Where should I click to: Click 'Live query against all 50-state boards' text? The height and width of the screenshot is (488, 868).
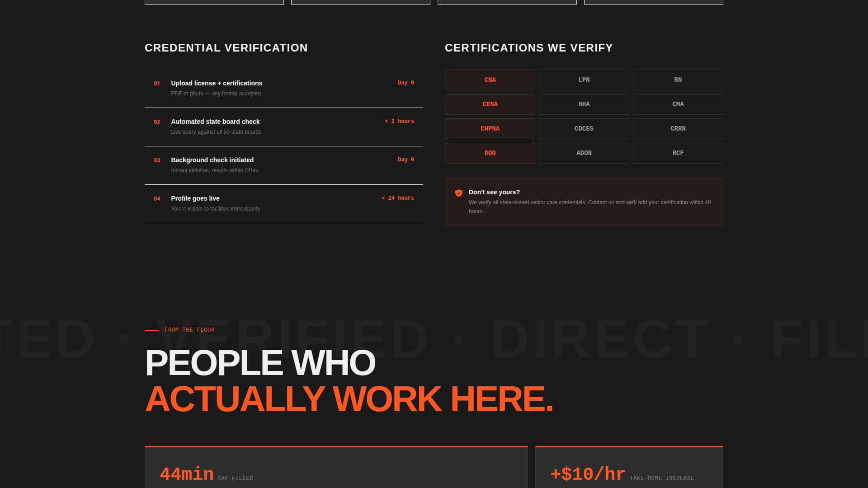[x=216, y=132]
